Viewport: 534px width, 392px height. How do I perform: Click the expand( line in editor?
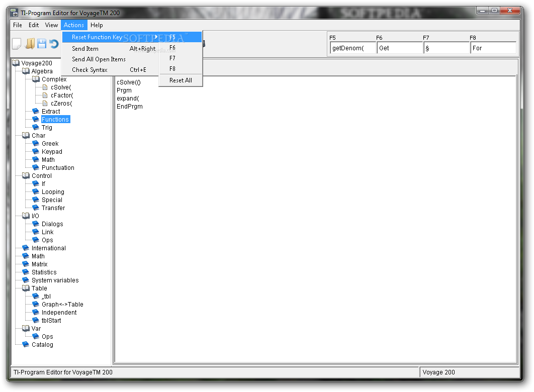tap(128, 99)
